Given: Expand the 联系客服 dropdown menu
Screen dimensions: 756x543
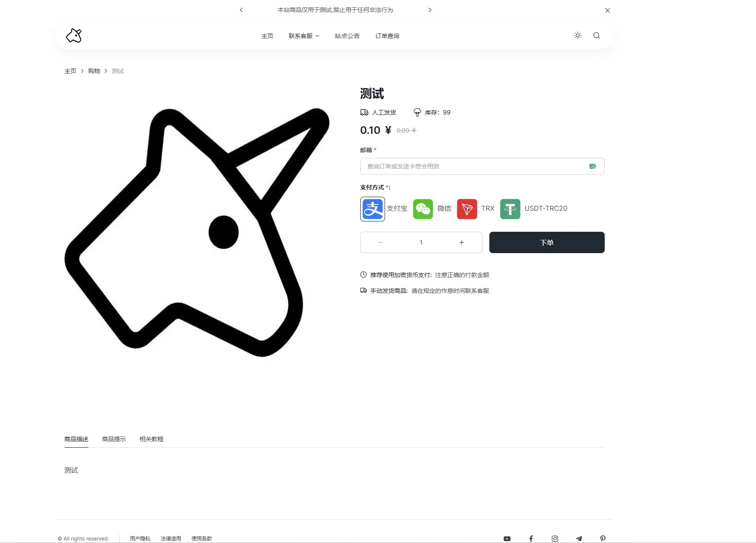Looking at the screenshot, I should (x=304, y=36).
